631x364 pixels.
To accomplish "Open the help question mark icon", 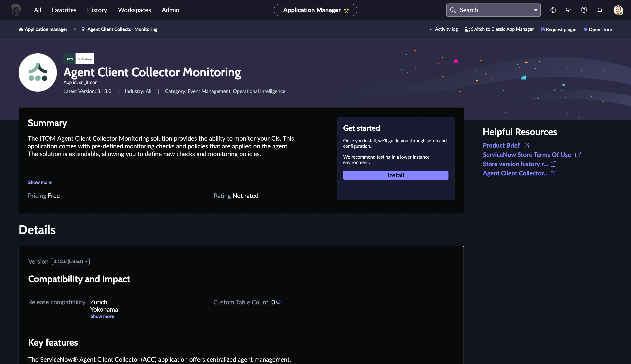I will click(x=584, y=10).
